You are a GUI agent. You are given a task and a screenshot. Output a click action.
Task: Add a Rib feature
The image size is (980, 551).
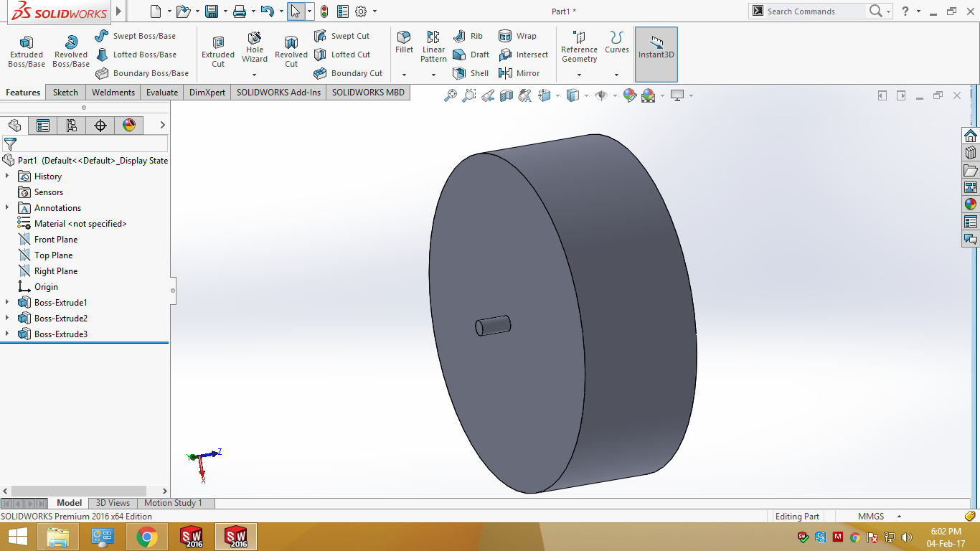(x=468, y=36)
